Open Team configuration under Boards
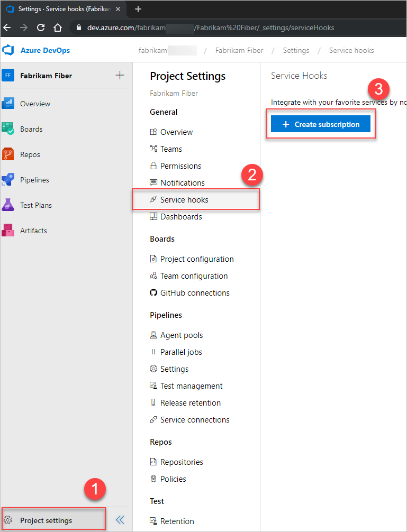 click(194, 276)
